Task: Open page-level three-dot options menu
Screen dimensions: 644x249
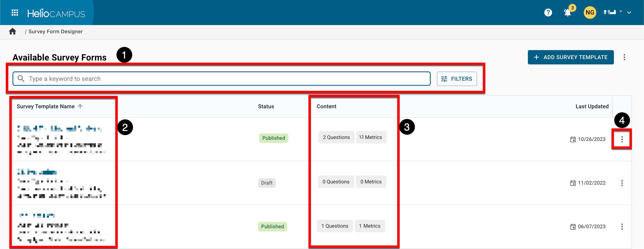Action: tap(624, 57)
